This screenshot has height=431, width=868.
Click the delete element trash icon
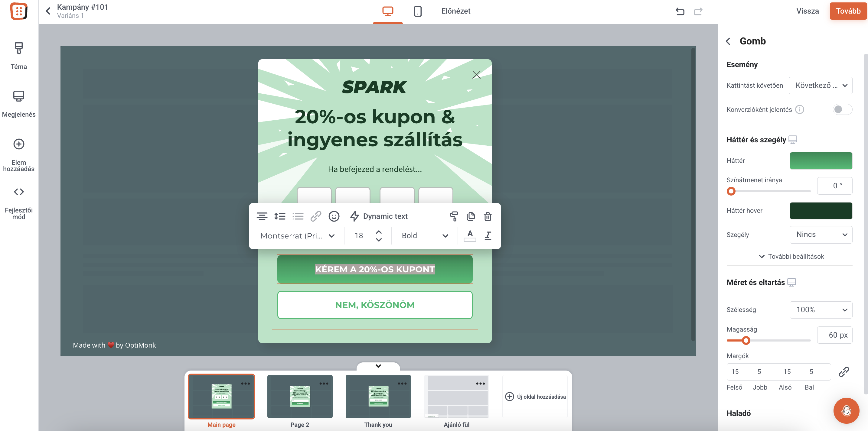pyautogui.click(x=488, y=216)
